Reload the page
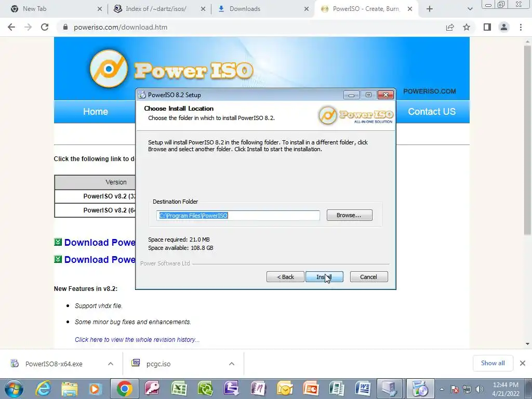The image size is (532, 399). [x=45, y=27]
